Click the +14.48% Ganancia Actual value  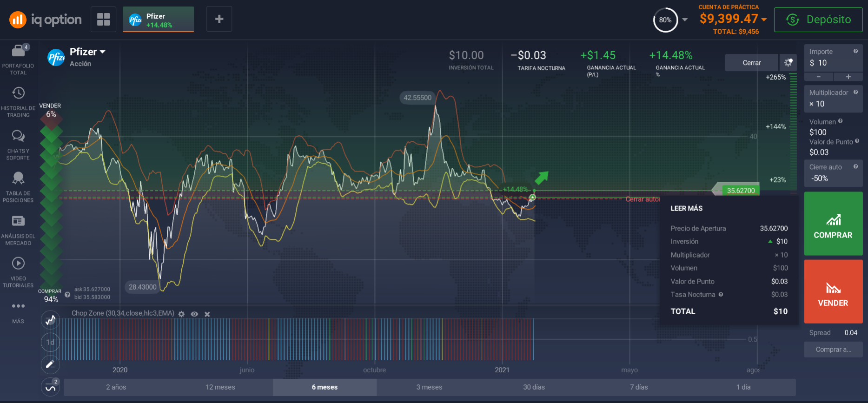coord(671,55)
